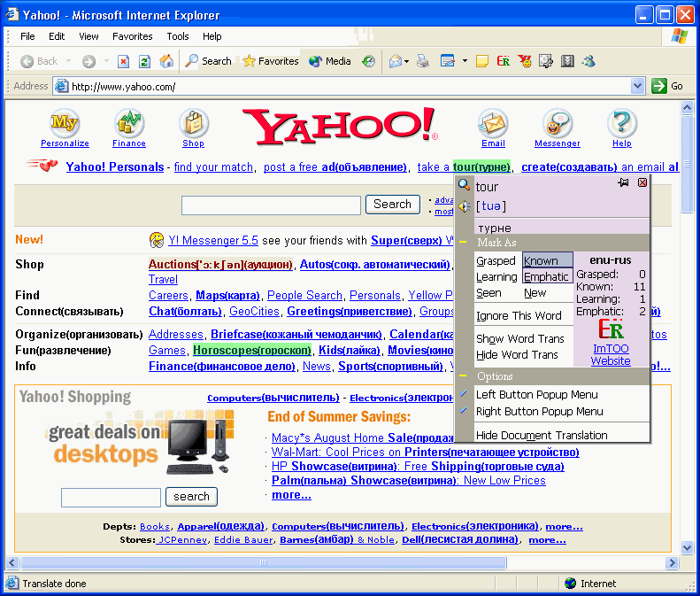Click the Mail envelope toolbar icon

click(395, 61)
